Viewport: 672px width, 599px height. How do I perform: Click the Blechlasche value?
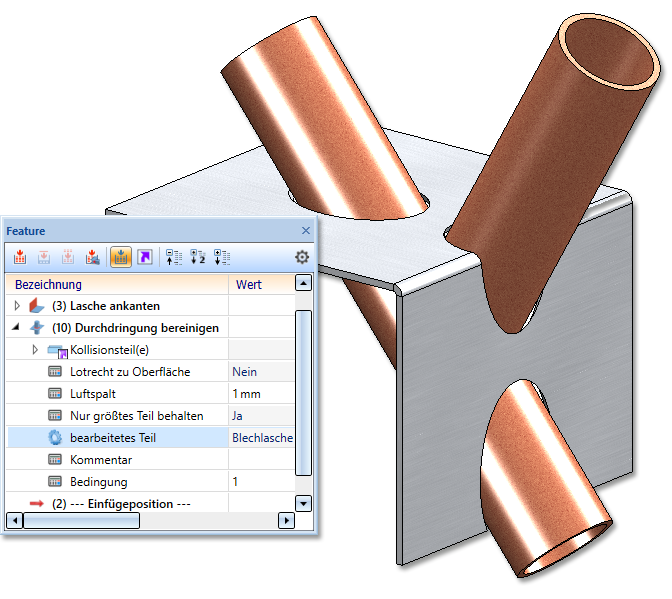pos(262,438)
